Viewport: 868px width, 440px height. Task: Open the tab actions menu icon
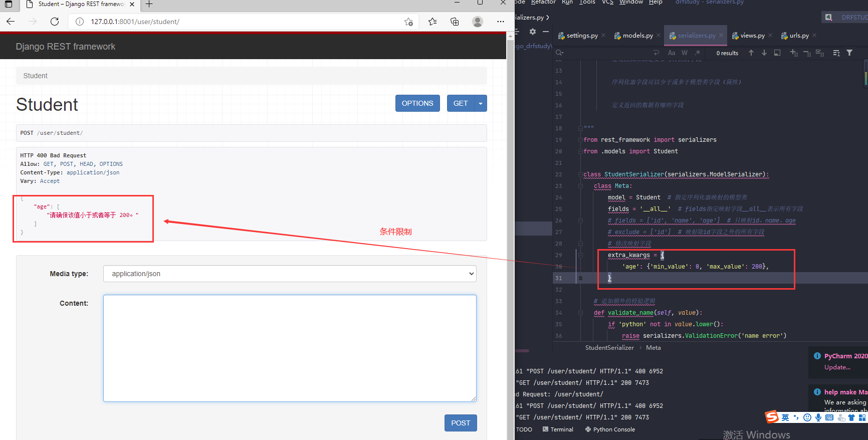pos(9,4)
